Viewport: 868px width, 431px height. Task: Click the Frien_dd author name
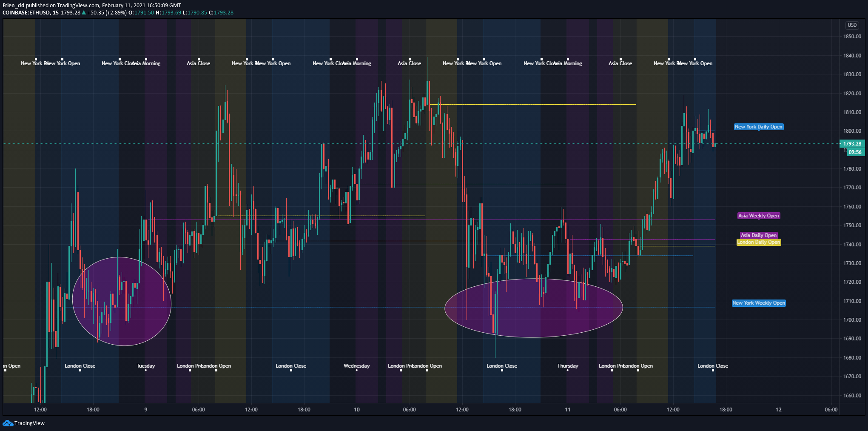coord(14,6)
